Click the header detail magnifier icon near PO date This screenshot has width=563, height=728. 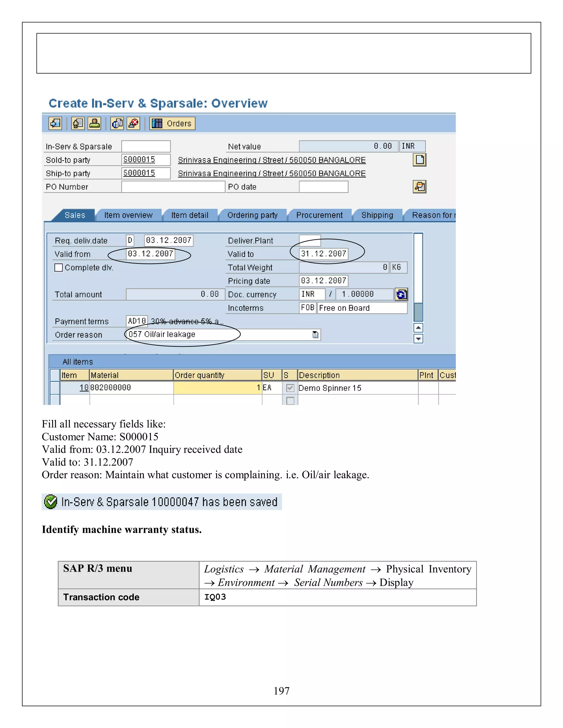click(x=420, y=187)
